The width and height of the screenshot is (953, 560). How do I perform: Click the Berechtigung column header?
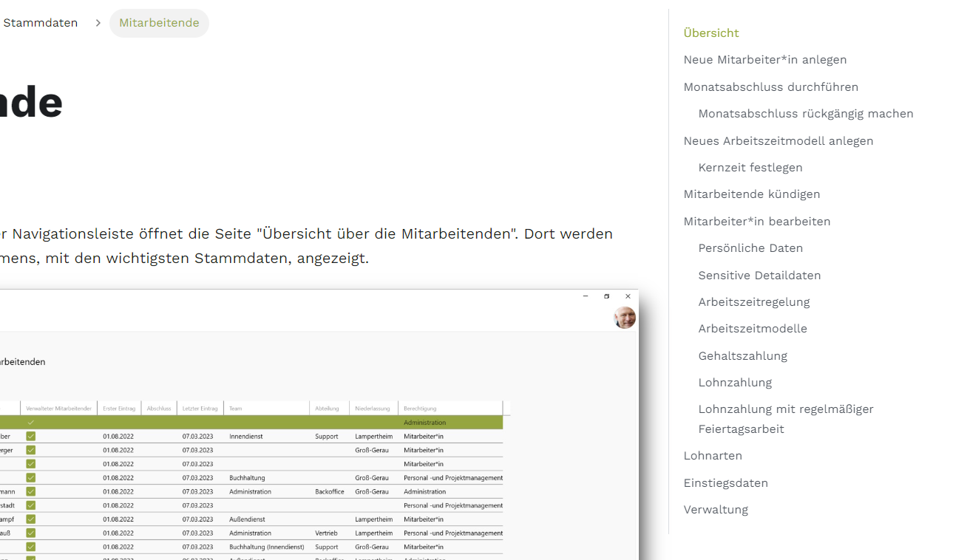pyautogui.click(x=420, y=408)
